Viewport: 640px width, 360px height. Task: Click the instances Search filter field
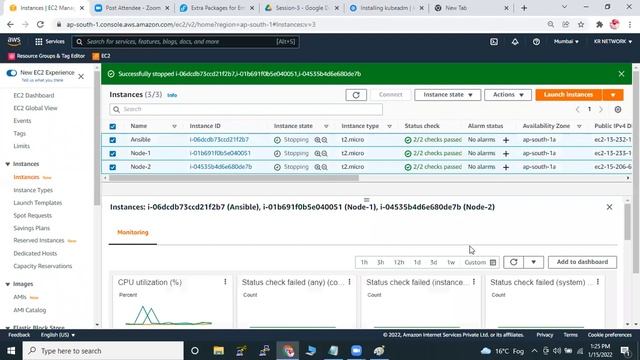tap(246, 109)
